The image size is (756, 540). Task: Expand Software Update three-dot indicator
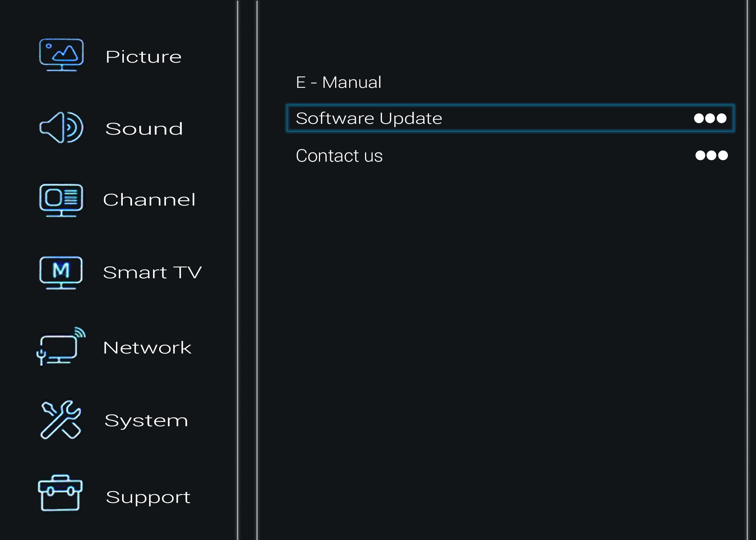click(x=710, y=118)
